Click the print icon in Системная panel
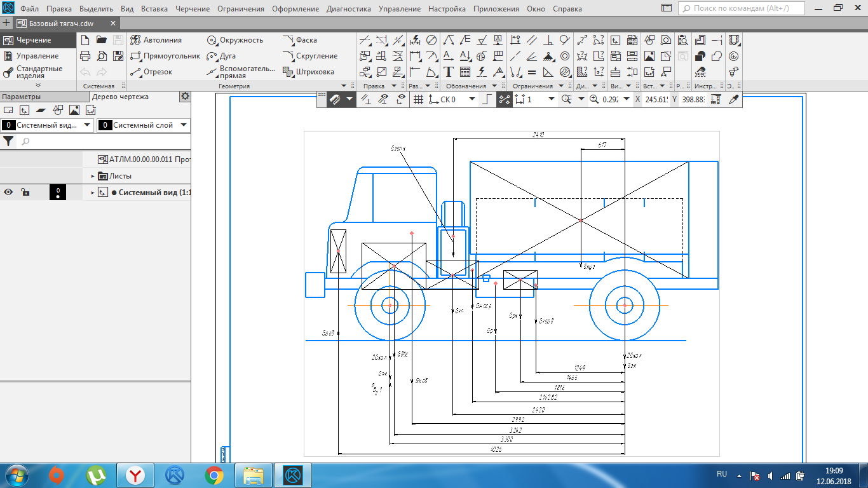This screenshot has height=488, width=868. tap(85, 56)
